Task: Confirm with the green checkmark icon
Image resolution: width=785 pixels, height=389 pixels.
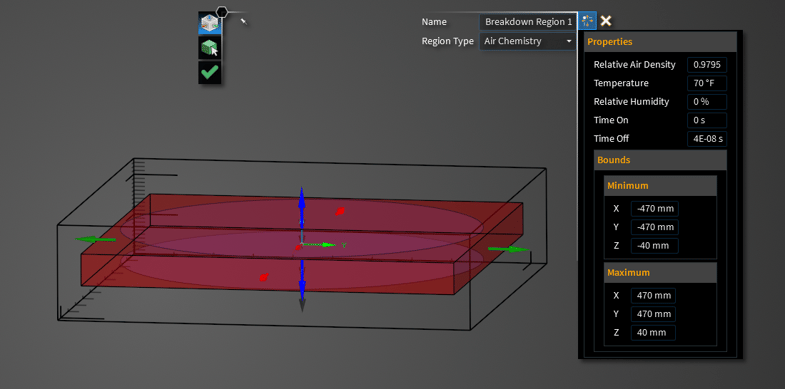Action: pyautogui.click(x=209, y=72)
